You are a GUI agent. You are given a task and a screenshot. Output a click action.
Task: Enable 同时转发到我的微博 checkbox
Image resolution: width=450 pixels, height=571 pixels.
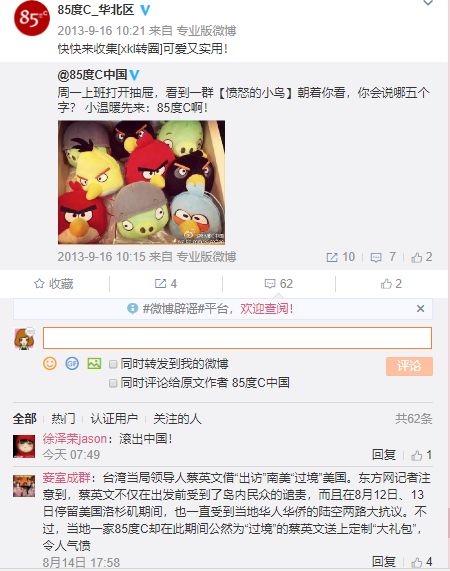[x=113, y=364]
